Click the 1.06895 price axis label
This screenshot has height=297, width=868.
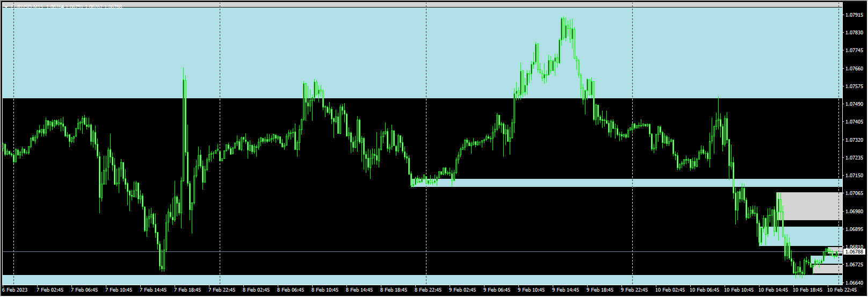855,229
